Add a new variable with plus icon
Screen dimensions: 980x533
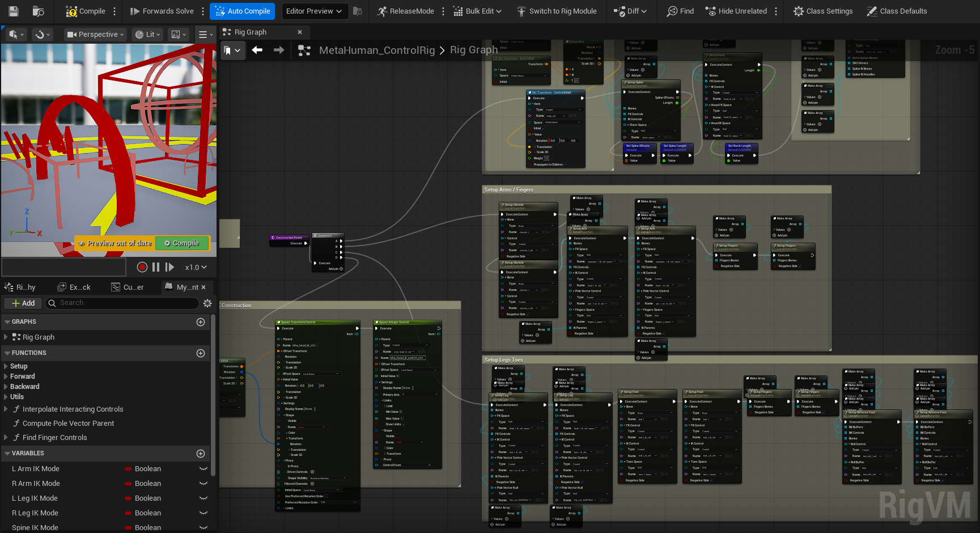201,454
